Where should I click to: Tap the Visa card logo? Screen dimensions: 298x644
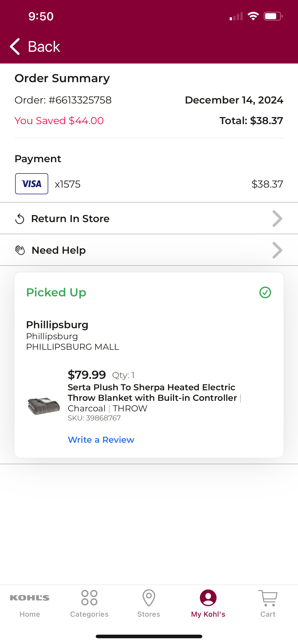(32, 184)
